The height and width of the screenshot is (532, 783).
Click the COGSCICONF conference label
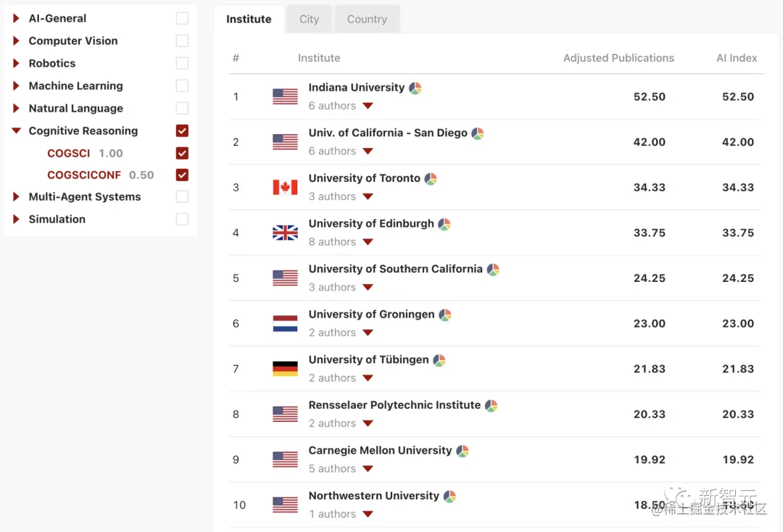pos(84,175)
